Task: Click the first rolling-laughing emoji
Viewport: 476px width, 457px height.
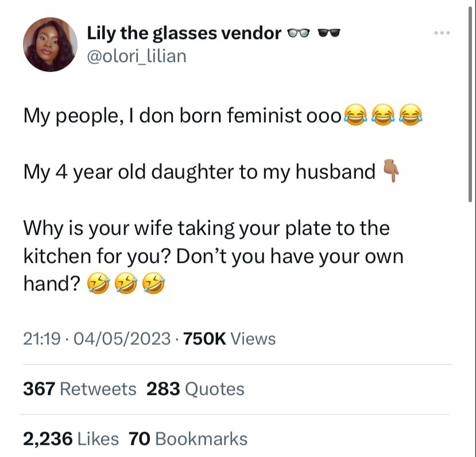Action: (x=98, y=283)
